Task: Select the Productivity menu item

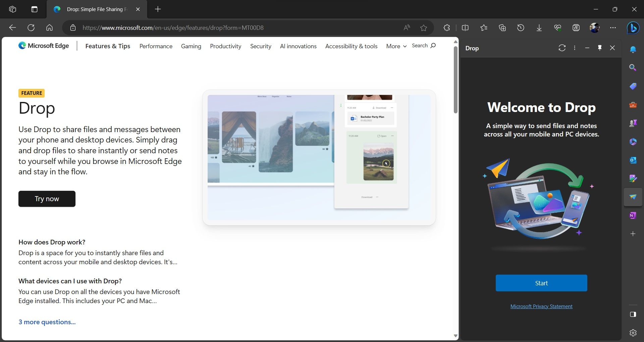Action: click(225, 46)
